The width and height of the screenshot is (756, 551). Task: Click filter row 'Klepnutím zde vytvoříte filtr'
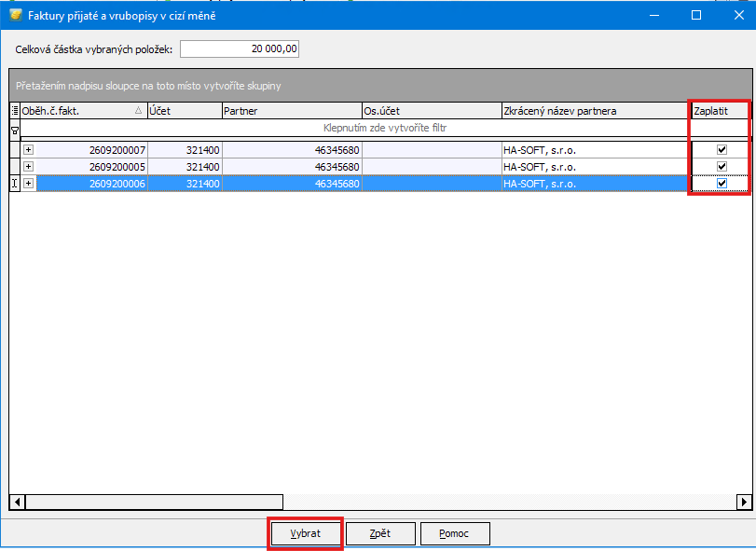pos(380,128)
